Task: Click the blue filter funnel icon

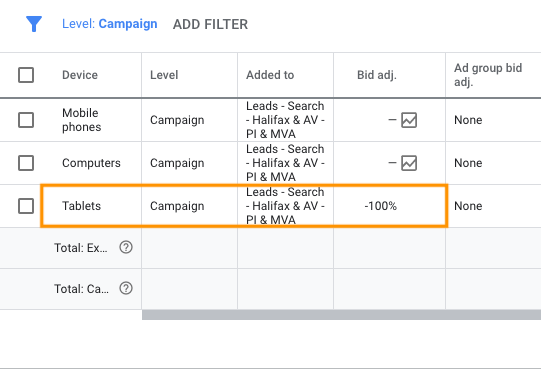Action: click(x=34, y=24)
